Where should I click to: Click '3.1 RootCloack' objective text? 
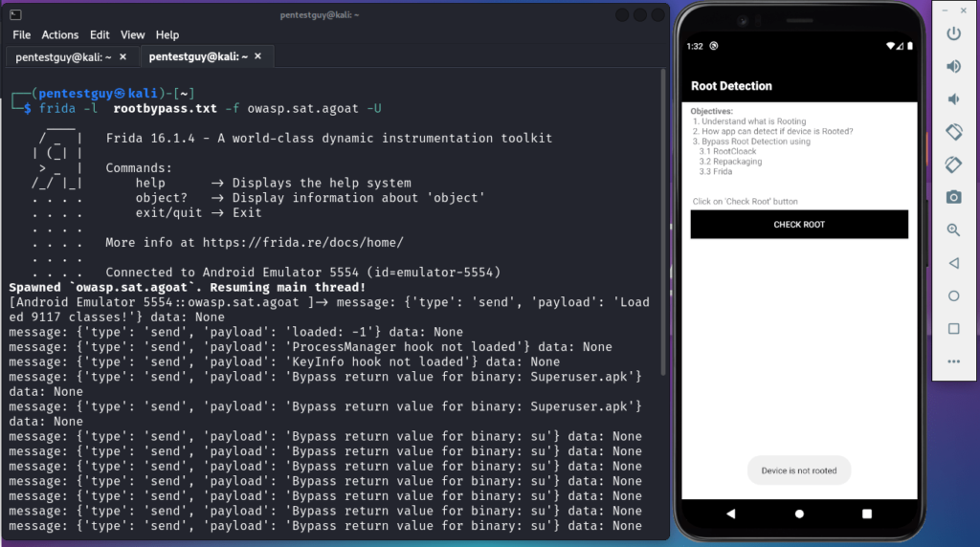coord(727,151)
